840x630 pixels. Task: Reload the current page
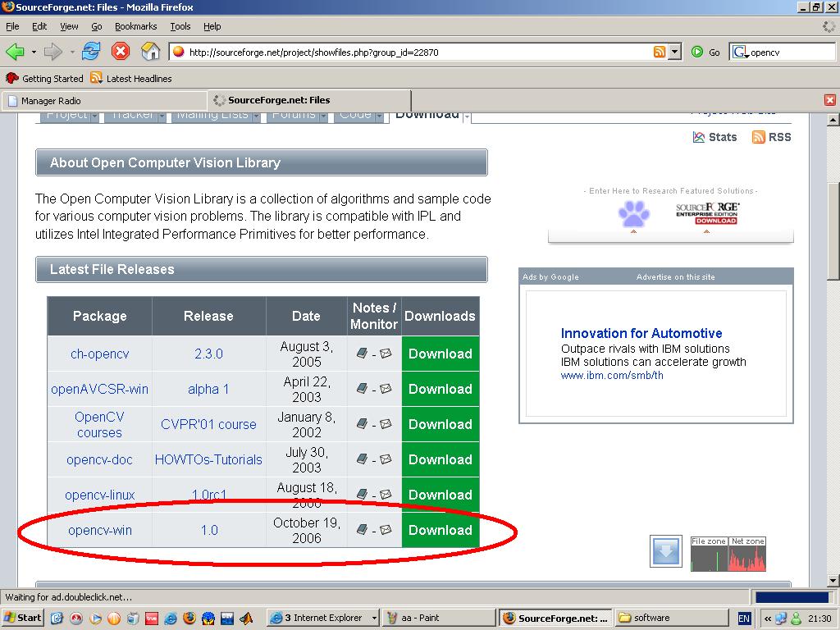[x=90, y=51]
